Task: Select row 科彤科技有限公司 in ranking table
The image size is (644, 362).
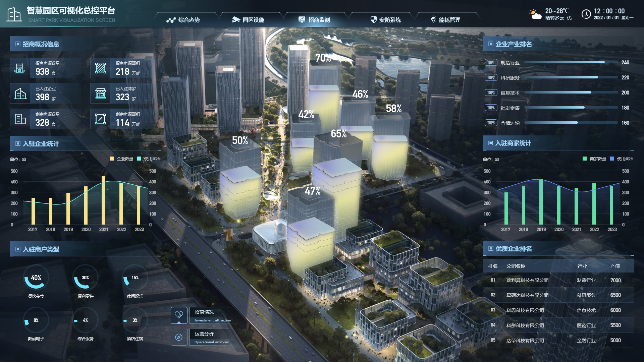Action: click(x=558, y=325)
